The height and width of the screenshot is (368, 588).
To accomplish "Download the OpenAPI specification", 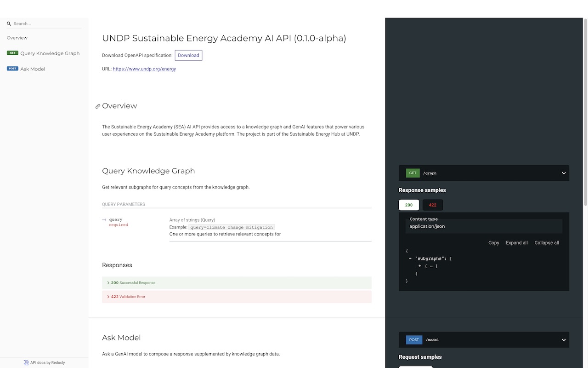I will tap(188, 55).
